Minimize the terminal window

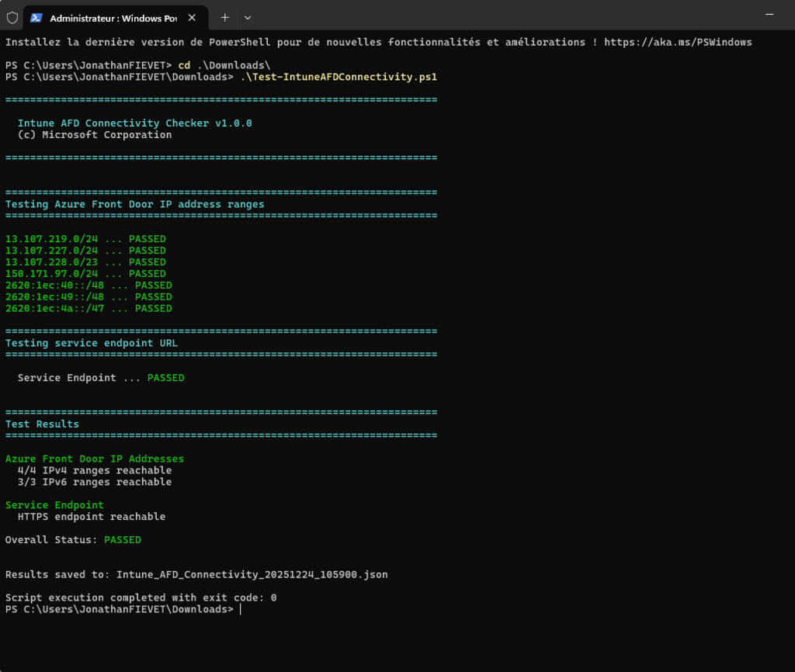(769, 16)
